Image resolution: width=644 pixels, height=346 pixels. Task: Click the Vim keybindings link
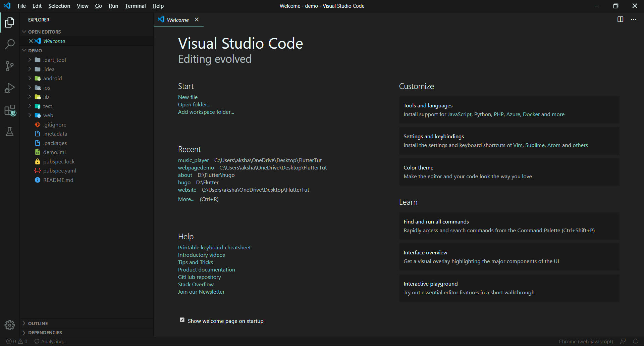click(518, 145)
